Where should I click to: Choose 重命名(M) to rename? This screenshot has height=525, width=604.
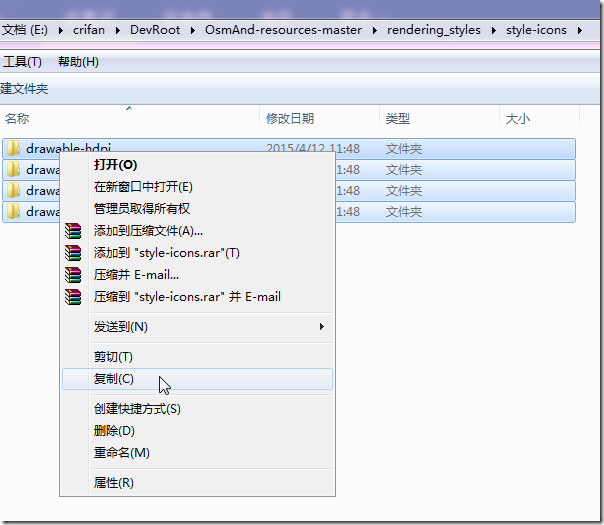click(x=197, y=453)
